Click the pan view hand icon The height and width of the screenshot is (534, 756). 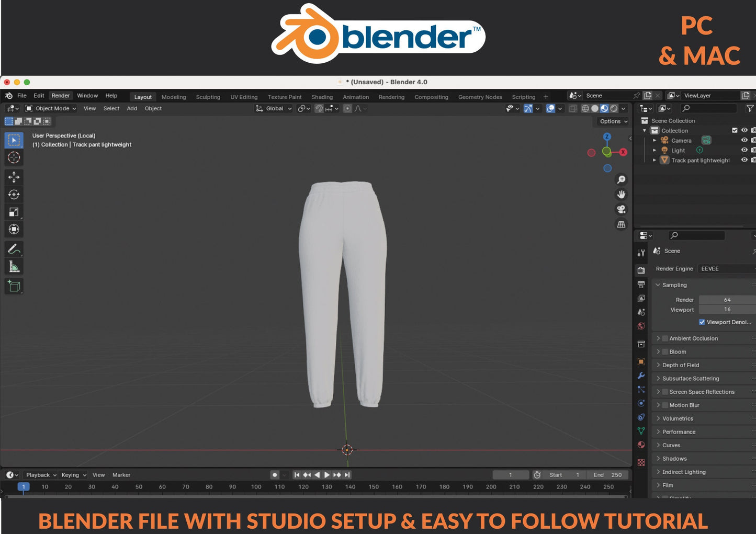point(621,194)
